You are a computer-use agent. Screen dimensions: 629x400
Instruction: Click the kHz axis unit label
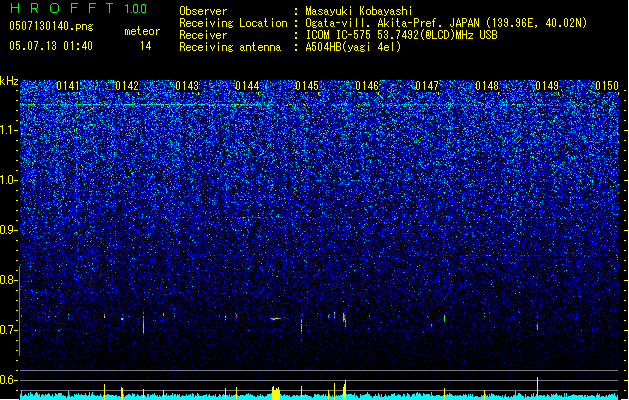pyautogui.click(x=9, y=81)
